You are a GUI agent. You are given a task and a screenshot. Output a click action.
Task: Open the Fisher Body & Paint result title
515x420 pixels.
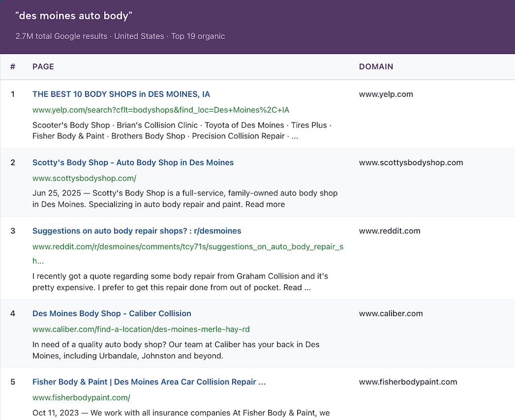tap(149, 382)
